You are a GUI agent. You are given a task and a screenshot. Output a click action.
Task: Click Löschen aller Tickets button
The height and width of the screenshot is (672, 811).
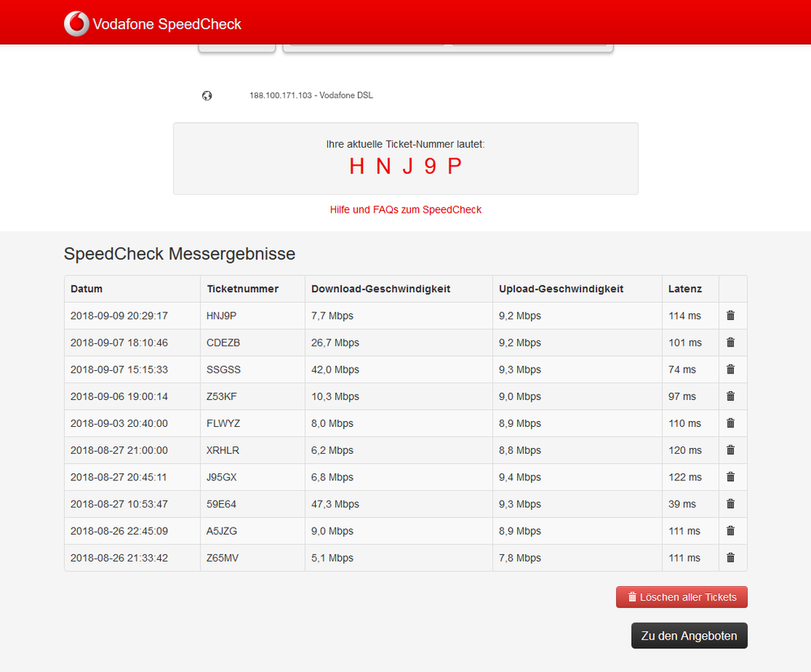(682, 597)
